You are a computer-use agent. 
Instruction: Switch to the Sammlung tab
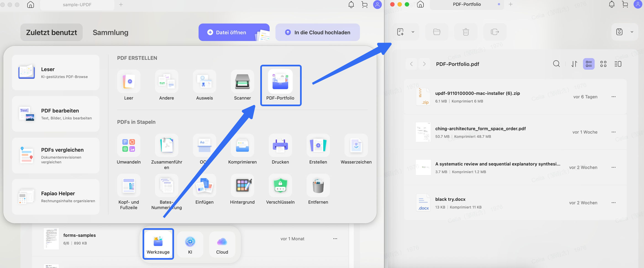coord(110,32)
